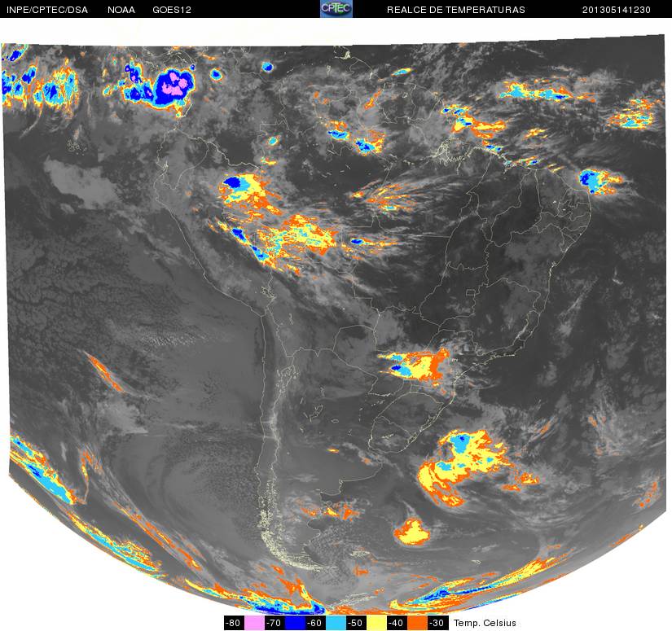Click the NOAA label in the header

pyautogui.click(x=121, y=10)
